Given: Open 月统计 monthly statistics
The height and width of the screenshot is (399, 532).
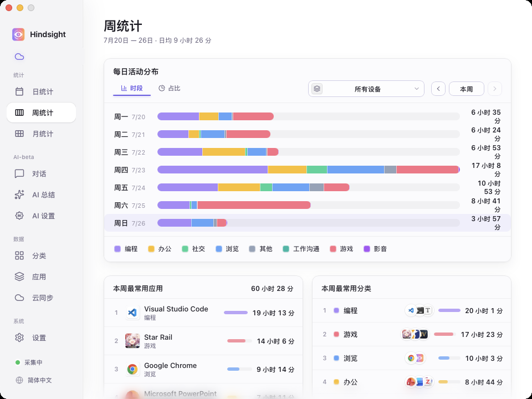Looking at the screenshot, I should 41,134.
